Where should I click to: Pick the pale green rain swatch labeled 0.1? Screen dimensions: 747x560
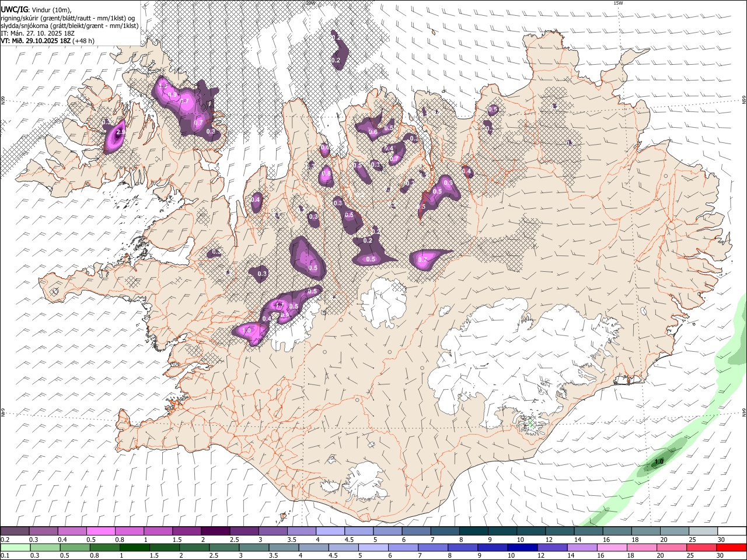coord(15,547)
